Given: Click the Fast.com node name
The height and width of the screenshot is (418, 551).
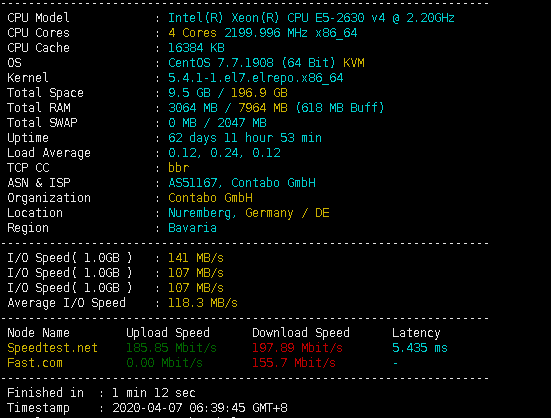Looking at the screenshot, I should coord(35,363).
